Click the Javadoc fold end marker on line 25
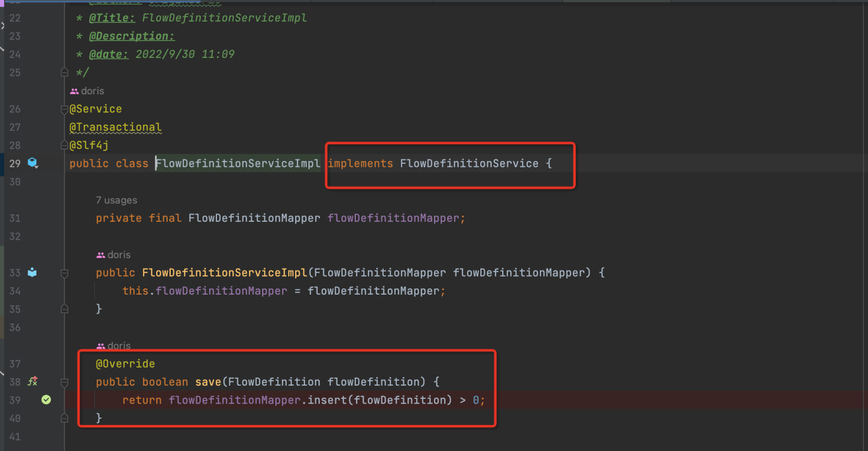868x451 pixels. pyautogui.click(x=64, y=72)
